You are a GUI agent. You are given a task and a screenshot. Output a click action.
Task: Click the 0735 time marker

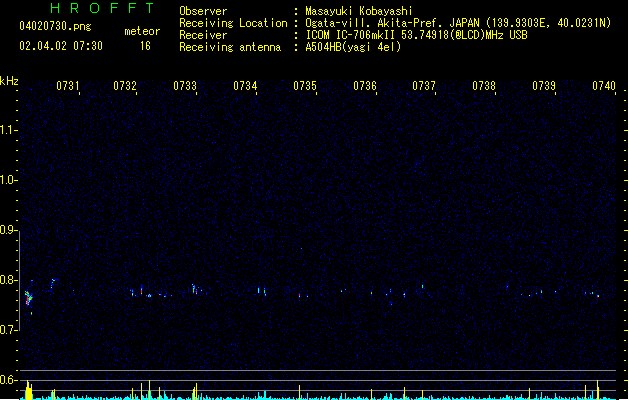305,86
